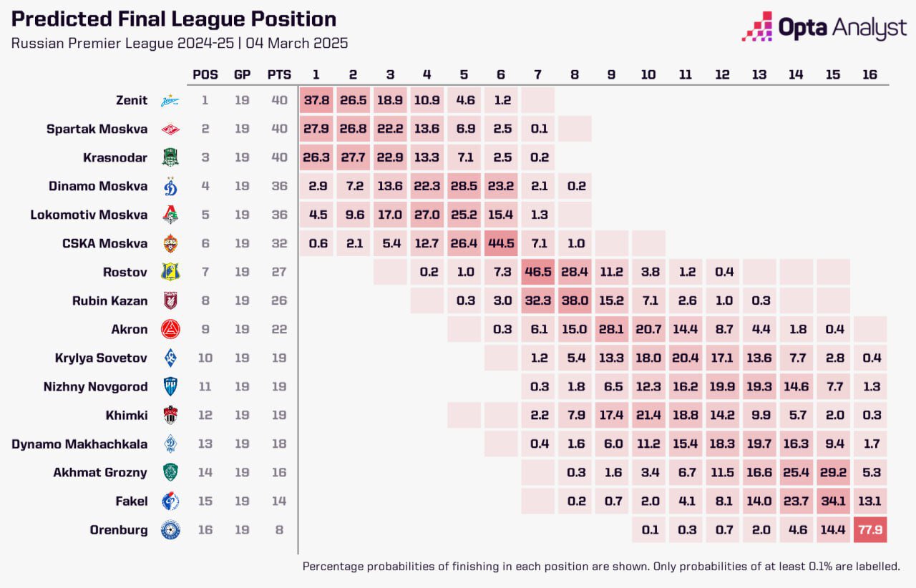916x588 pixels.
Task: Click CSKA Moskva's 44.5 cell
Action: pyautogui.click(x=500, y=243)
